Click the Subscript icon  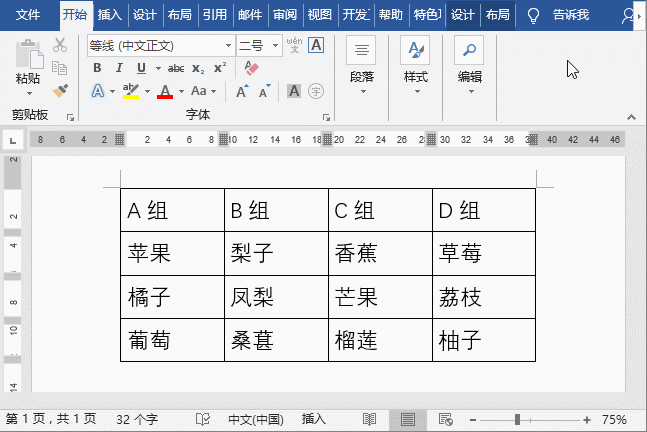click(x=198, y=68)
